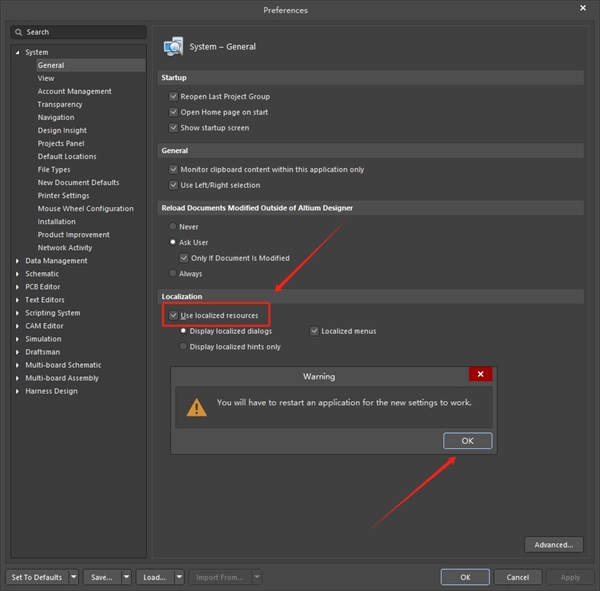Click in the preferences Search field

click(80, 32)
